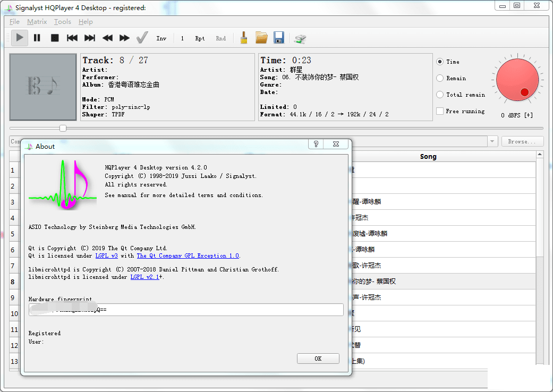Click the disc drive icon in toolbar
The height and width of the screenshot is (392, 553).
(x=300, y=38)
